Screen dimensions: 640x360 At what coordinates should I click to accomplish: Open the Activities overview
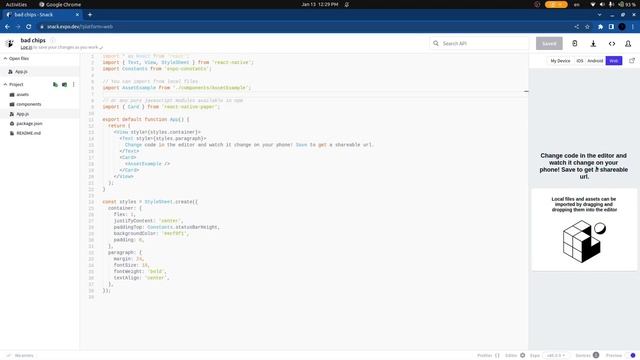click(x=16, y=4)
